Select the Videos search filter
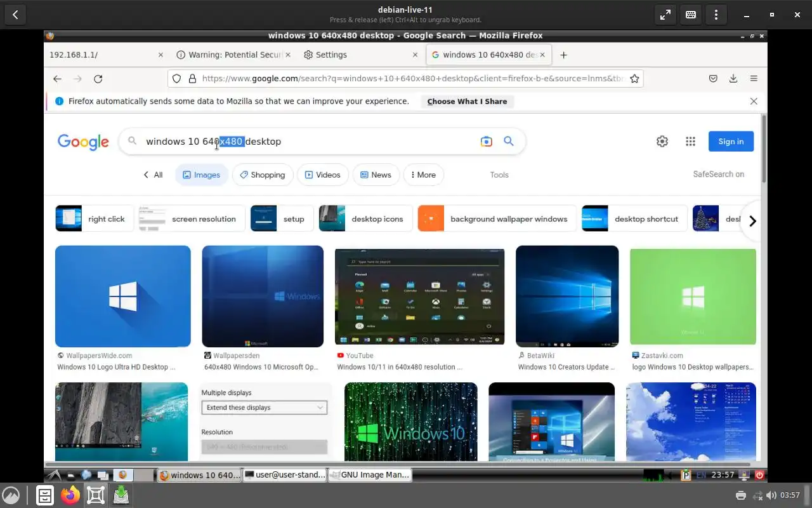Screen dimensions: 812x508 point(322,175)
